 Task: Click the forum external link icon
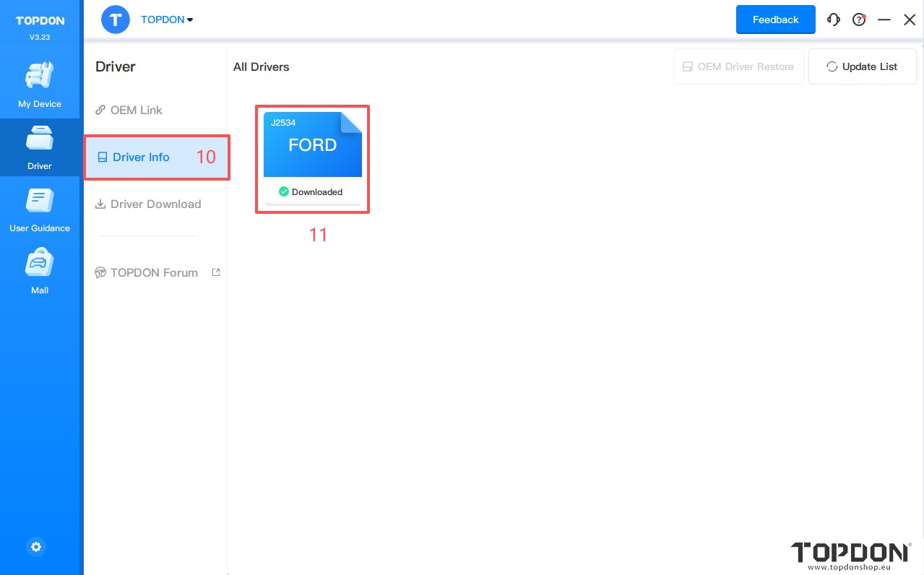click(215, 272)
